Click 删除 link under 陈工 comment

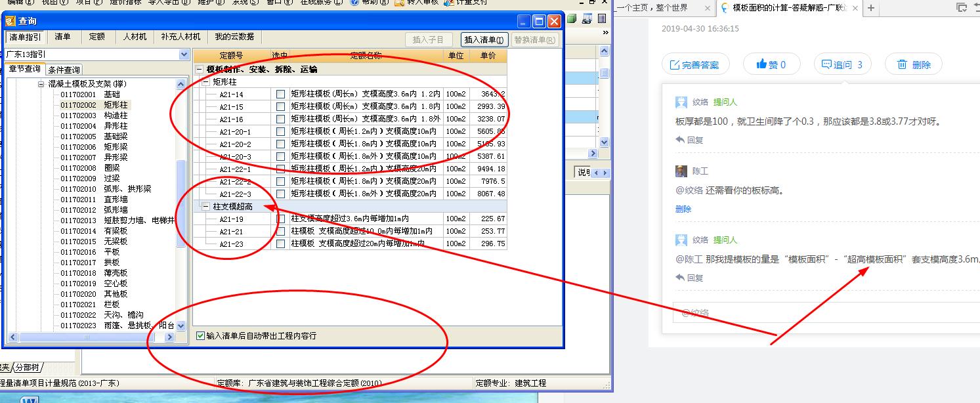683,209
